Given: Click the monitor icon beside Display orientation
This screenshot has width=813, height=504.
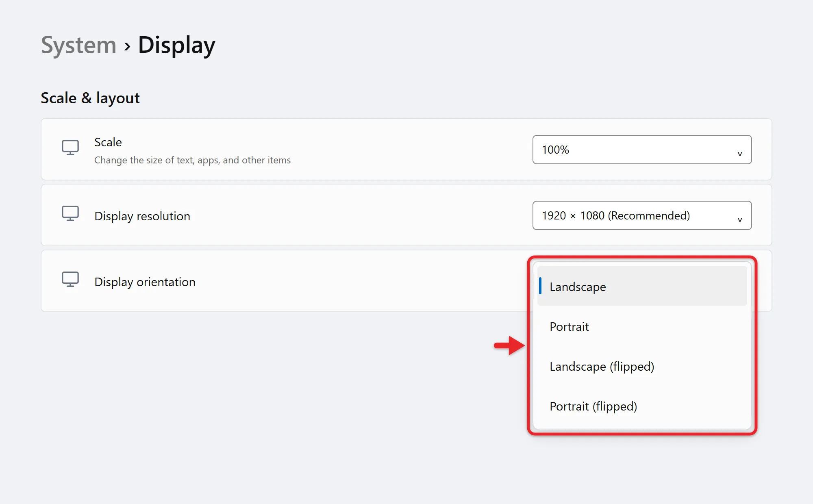Looking at the screenshot, I should pos(70,279).
